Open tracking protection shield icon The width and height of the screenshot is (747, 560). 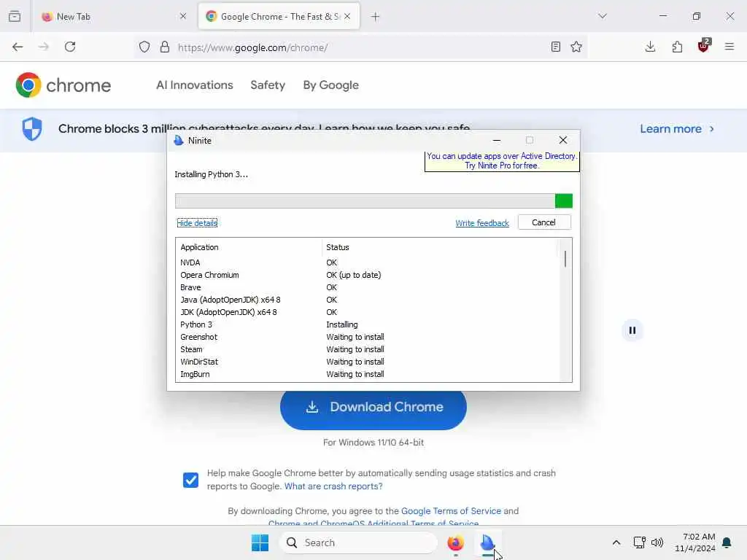pyautogui.click(x=144, y=47)
